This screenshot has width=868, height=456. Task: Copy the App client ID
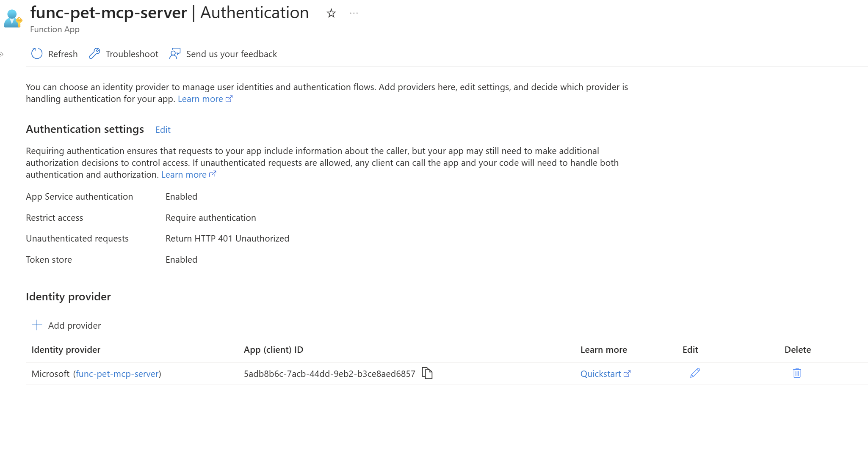coord(427,374)
